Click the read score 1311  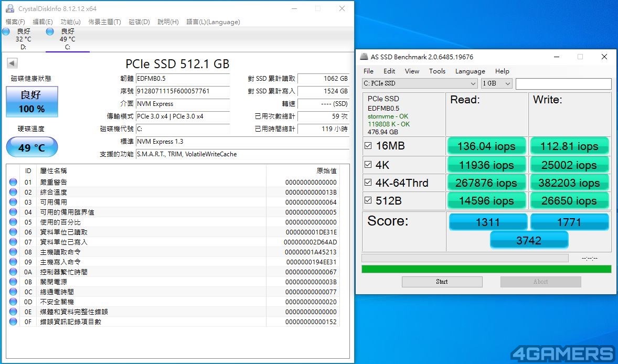click(x=488, y=222)
